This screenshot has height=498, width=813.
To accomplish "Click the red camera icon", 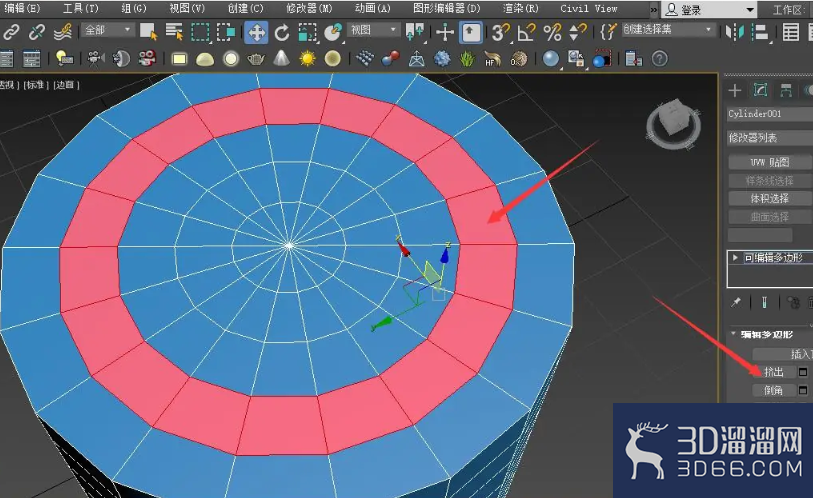I will pyautogui.click(x=148, y=59).
